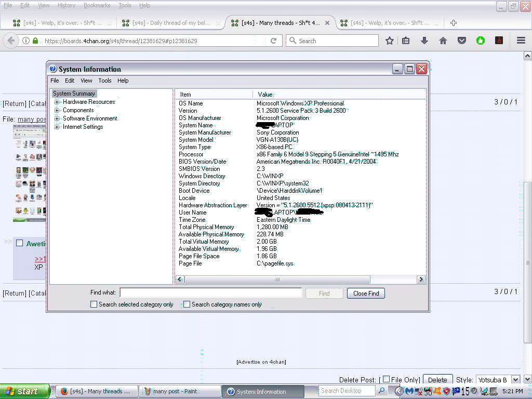Click the red 'h' extension icon
Viewport: 532px width, 399px height.
pyautogui.click(x=499, y=41)
